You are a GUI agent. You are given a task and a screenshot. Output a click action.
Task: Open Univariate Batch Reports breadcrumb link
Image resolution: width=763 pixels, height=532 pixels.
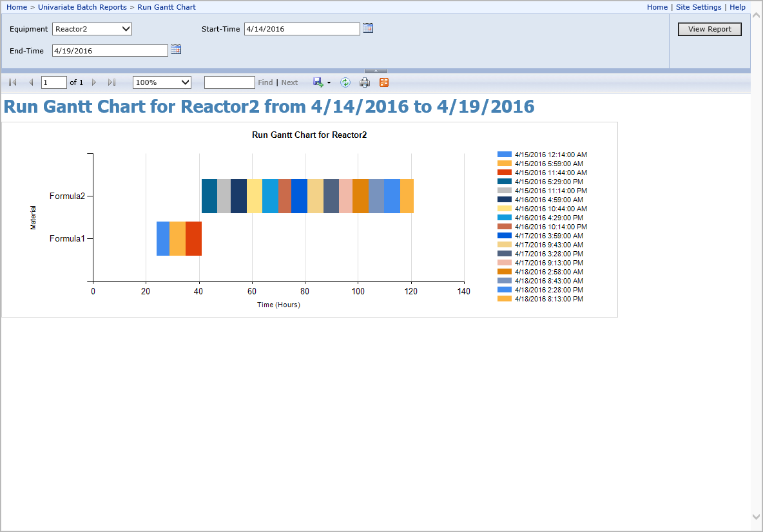coord(82,7)
